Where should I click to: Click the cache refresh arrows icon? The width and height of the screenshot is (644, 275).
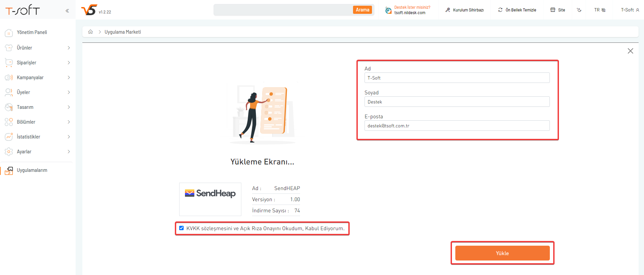coord(500,10)
